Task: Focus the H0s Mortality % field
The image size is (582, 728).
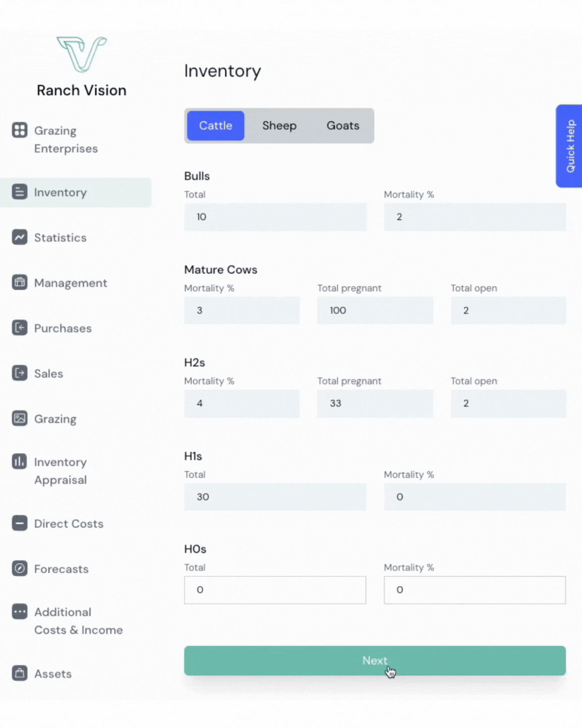Action: coord(474,590)
